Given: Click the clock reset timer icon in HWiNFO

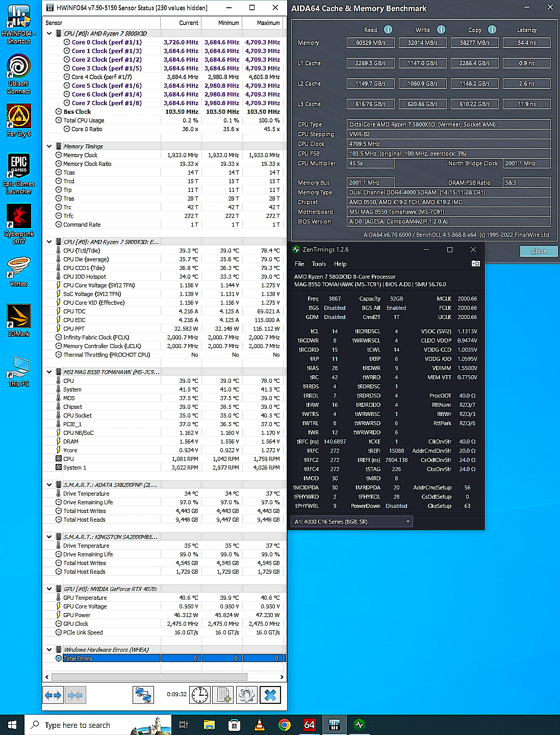Looking at the screenshot, I should (x=200, y=695).
